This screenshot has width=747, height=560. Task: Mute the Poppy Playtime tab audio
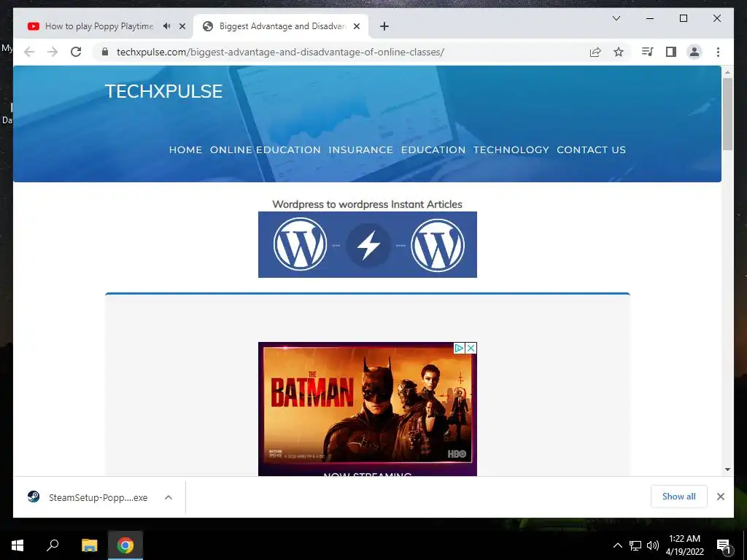point(167,26)
